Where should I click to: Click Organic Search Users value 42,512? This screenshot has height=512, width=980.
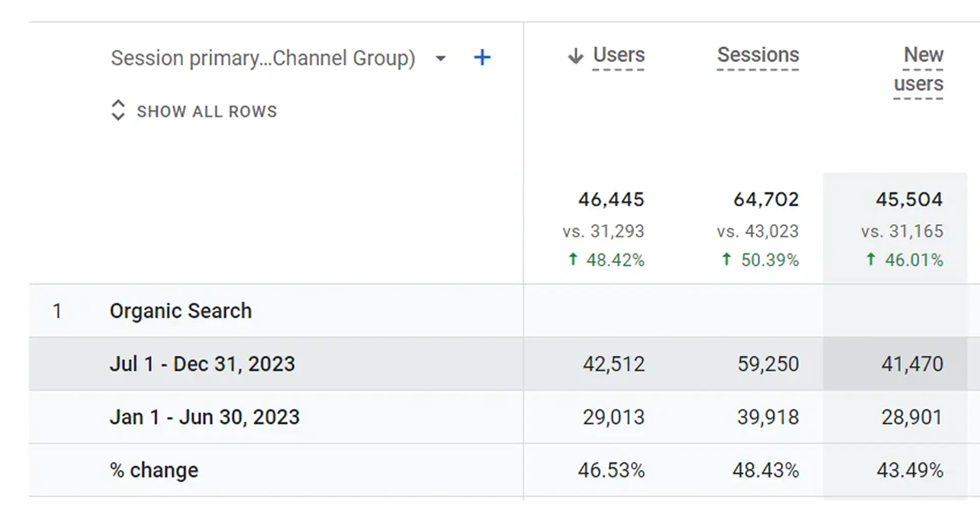pos(614,364)
